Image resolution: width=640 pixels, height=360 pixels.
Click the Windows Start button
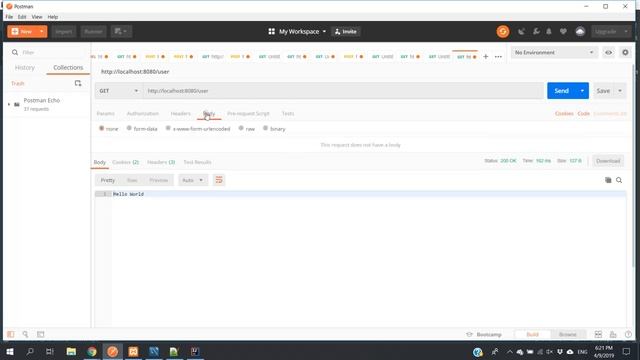[10, 351]
